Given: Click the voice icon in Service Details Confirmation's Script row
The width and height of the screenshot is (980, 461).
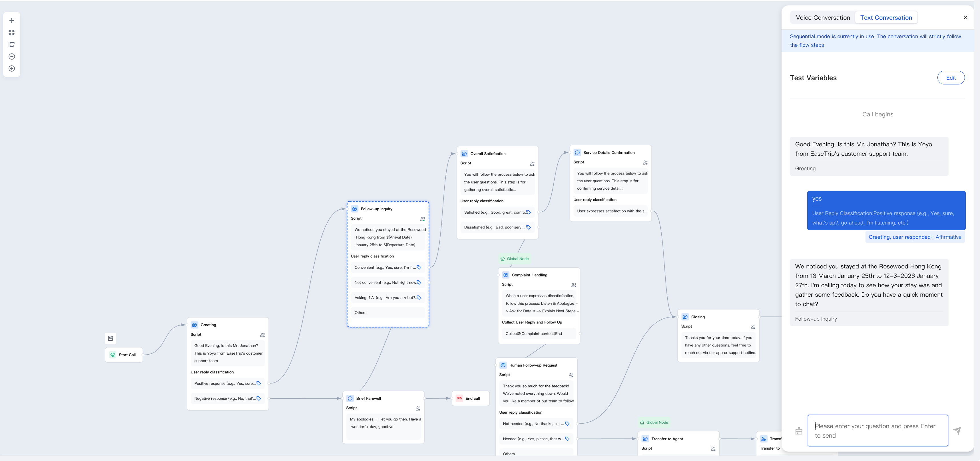Looking at the screenshot, I should click(x=645, y=163).
